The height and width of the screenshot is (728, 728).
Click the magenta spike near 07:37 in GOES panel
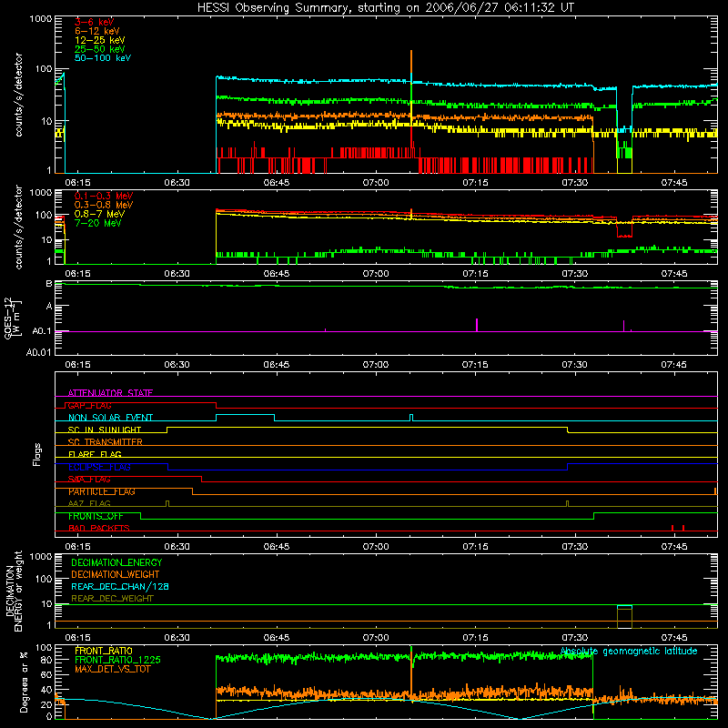(x=623, y=326)
